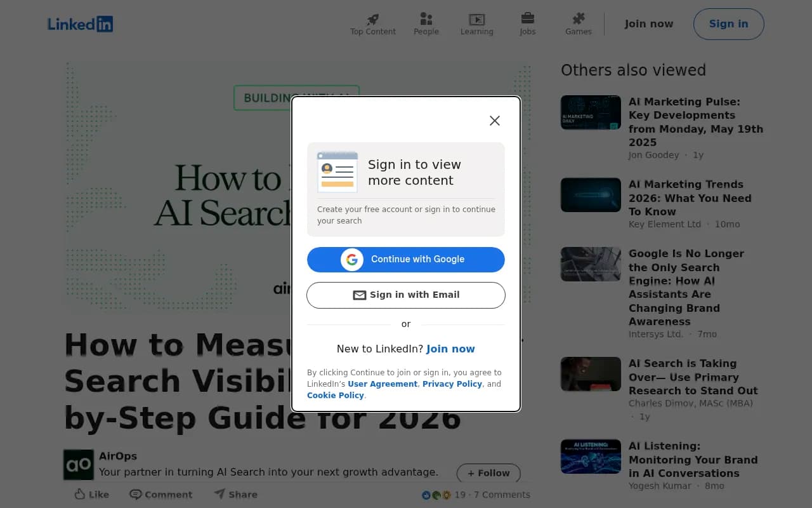Image resolution: width=812 pixels, height=508 pixels.
Task: Click the sign-in illustration card icon
Action: (x=337, y=172)
